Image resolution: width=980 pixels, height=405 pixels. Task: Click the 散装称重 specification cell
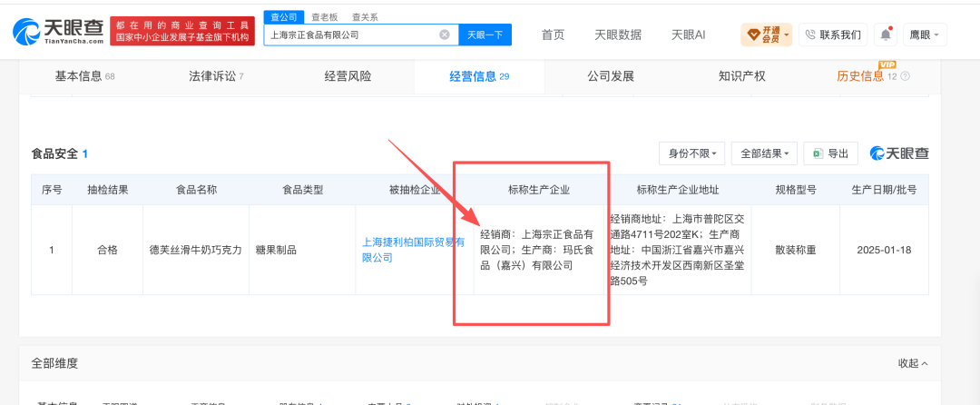[795, 250]
